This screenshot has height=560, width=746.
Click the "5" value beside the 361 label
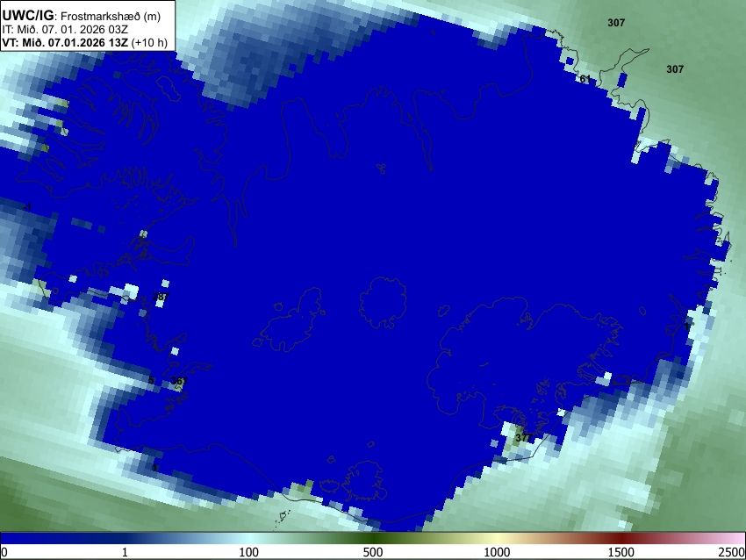151,380
